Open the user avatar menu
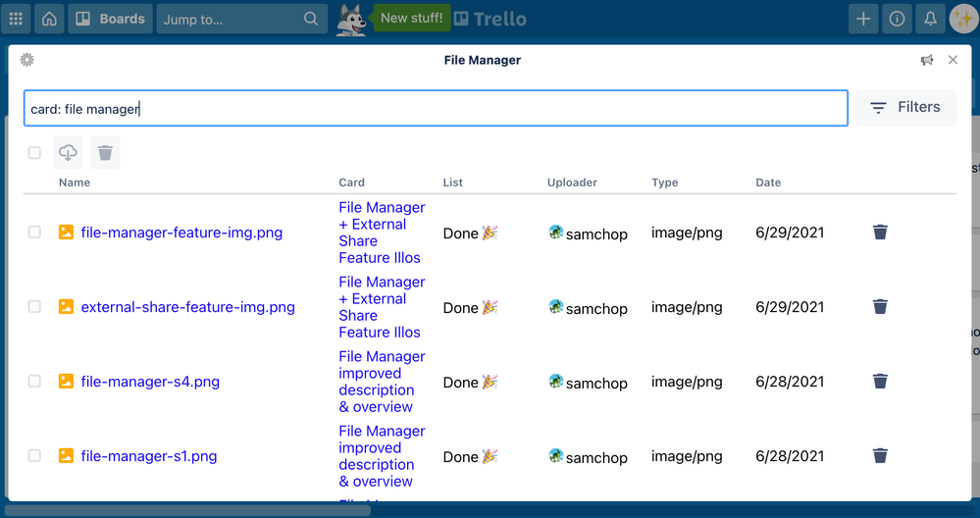 click(x=963, y=19)
